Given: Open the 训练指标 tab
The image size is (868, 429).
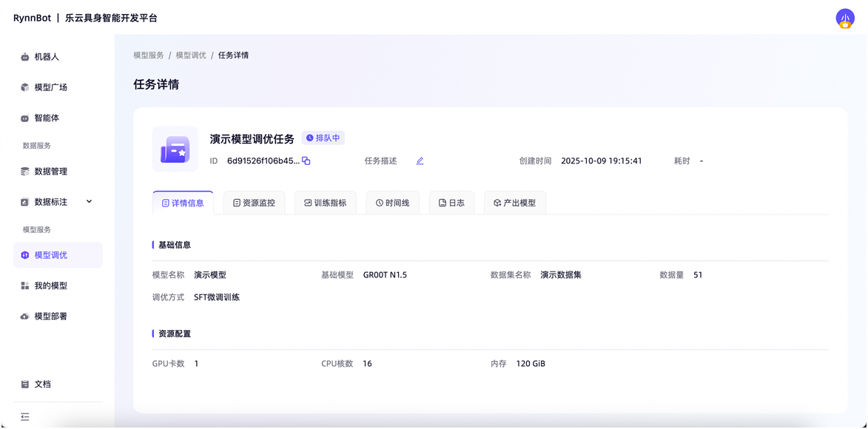Looking at the screenshot, I should [x=326, y=203].
